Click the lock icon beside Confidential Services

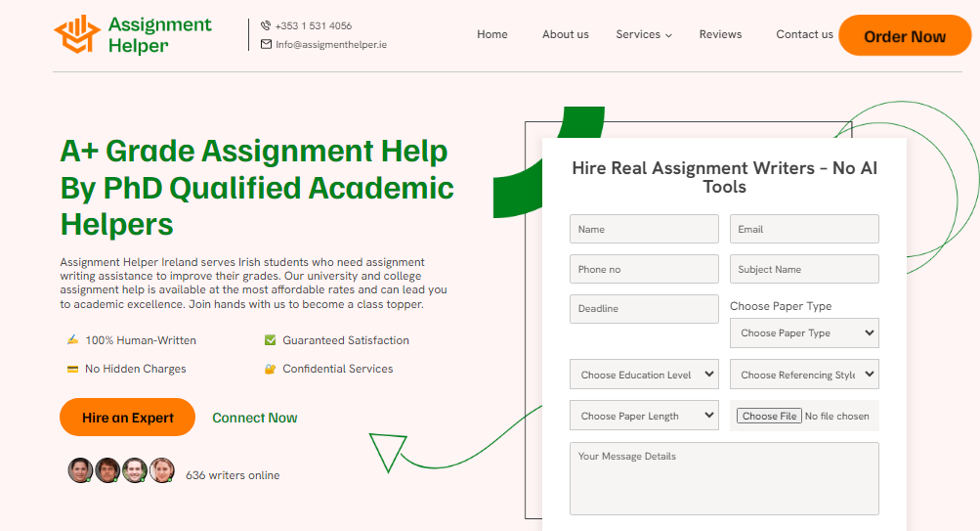click(270, 369)
